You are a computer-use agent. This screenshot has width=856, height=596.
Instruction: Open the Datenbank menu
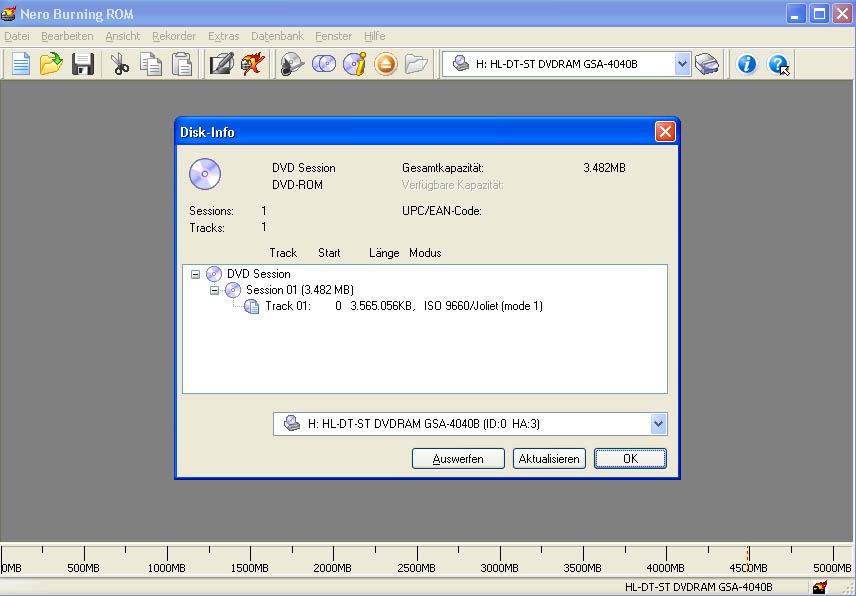click(277, 36)
